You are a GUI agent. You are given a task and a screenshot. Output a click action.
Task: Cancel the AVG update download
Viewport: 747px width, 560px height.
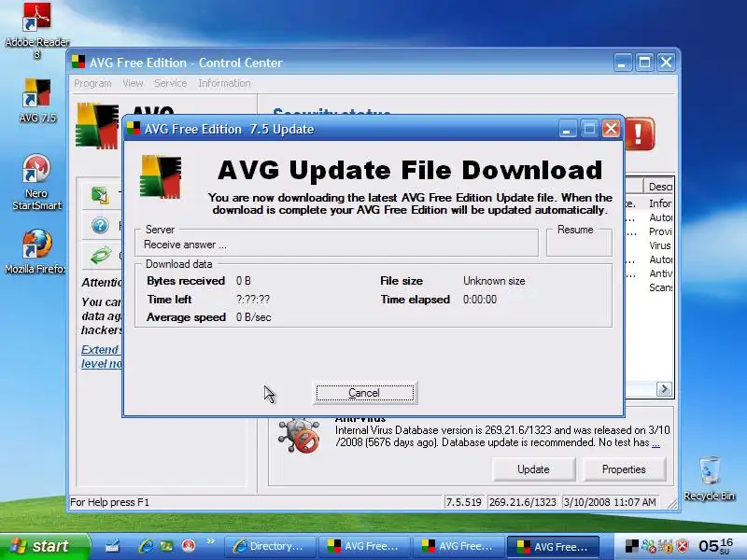(x=365, y=393)
